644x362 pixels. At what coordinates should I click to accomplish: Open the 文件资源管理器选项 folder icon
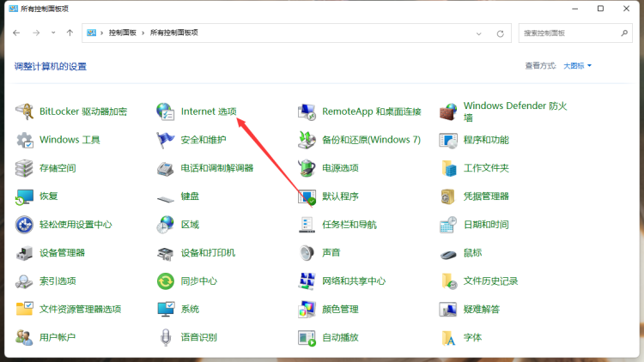point(24,309)
